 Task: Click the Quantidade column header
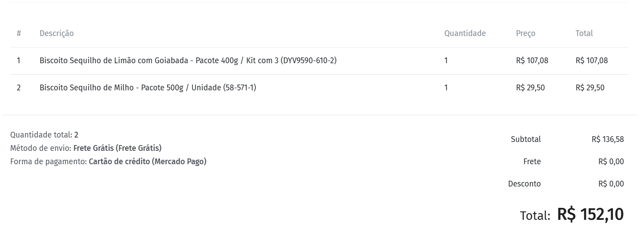[465, 33]
